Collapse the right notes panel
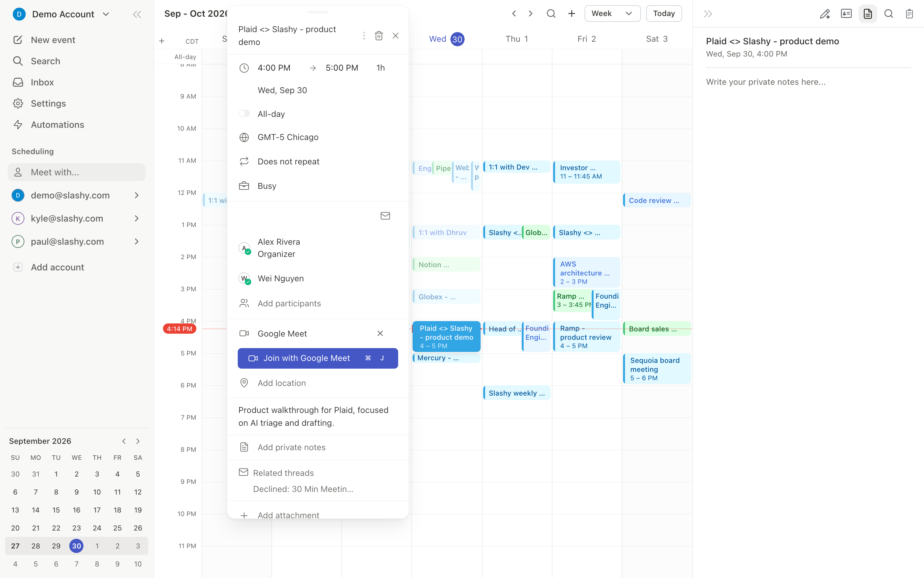The height and width of the screenshot is (578, 924). coord(708,14)
